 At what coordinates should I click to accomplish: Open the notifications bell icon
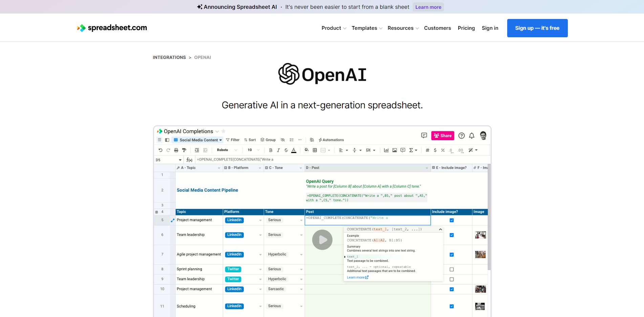[x=472, y=135]
